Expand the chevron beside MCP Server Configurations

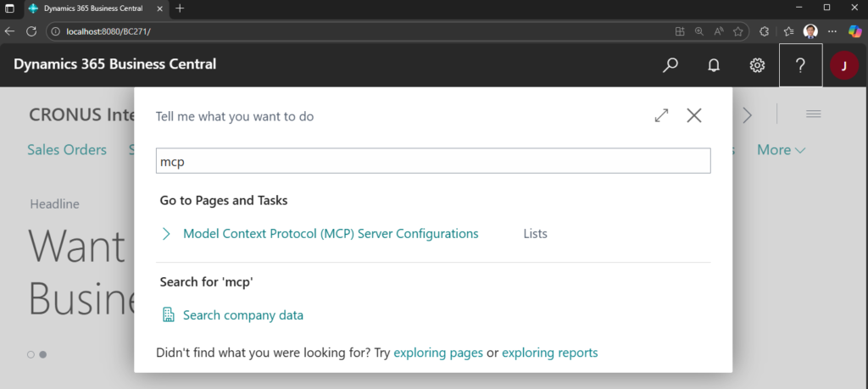166,234
